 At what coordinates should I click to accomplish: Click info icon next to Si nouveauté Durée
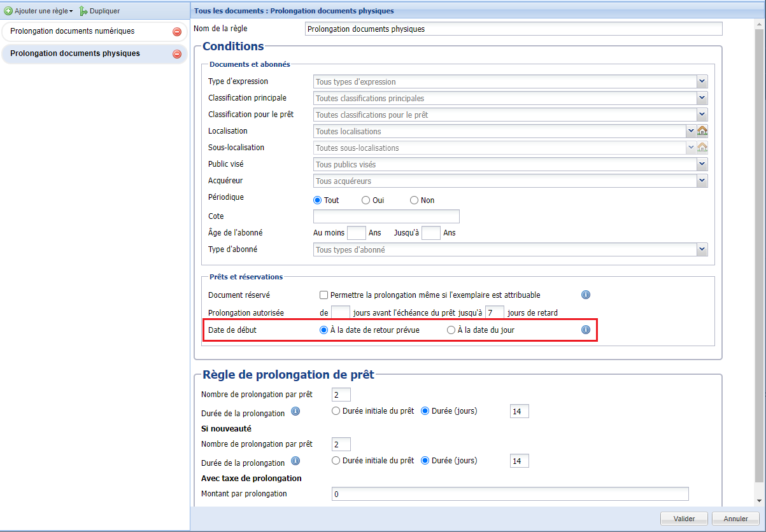295,461
